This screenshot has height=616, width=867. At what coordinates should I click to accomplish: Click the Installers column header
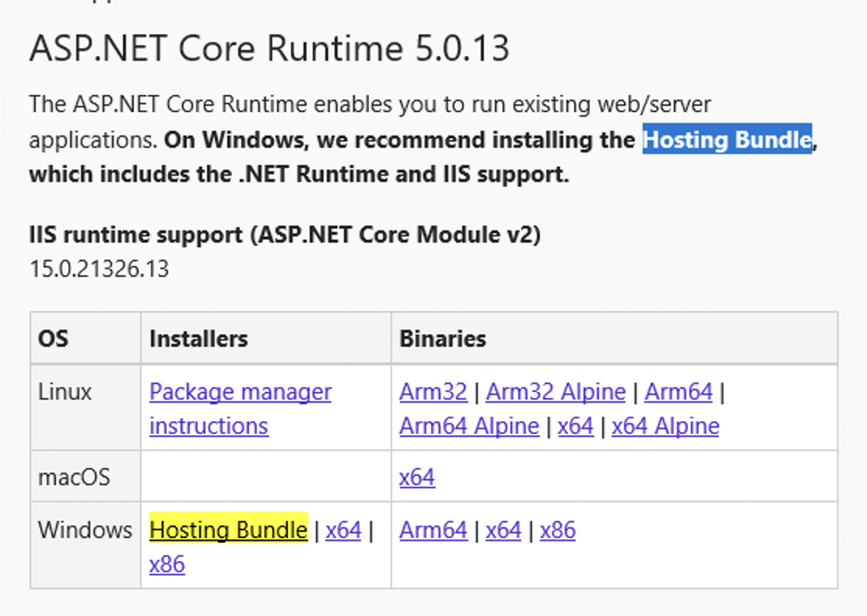(198, 338)
